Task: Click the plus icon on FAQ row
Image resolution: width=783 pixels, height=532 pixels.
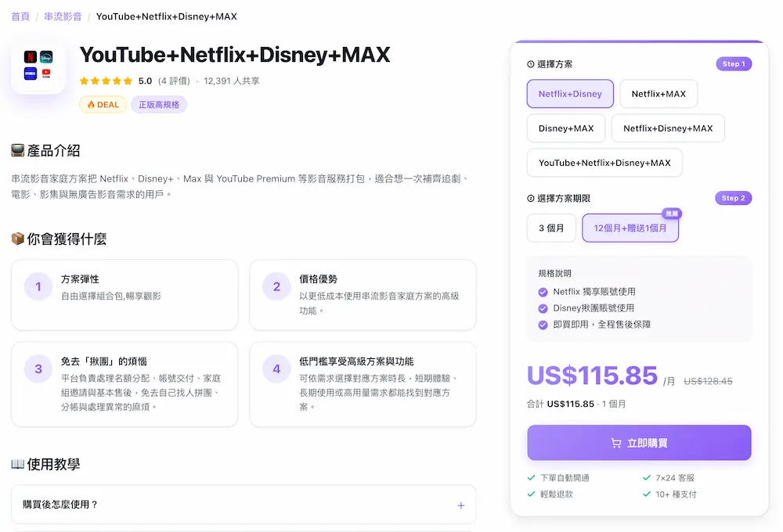Action: coord(461,505)
